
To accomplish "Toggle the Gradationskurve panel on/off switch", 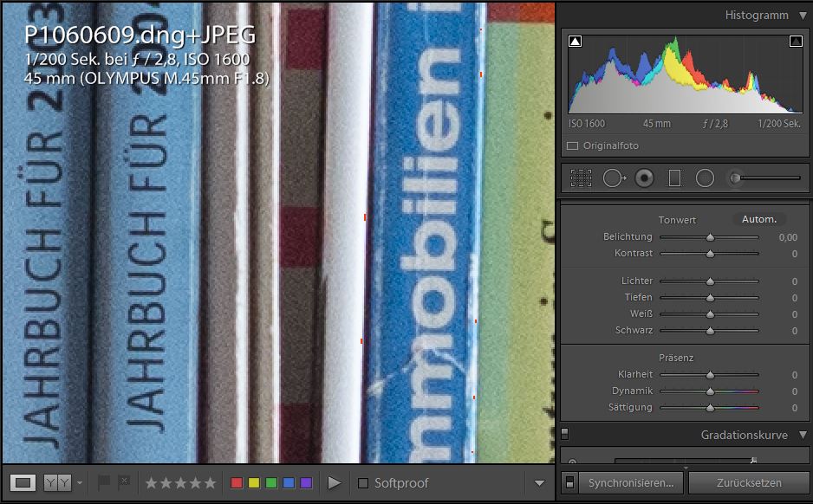I will (x=565, y=434).
